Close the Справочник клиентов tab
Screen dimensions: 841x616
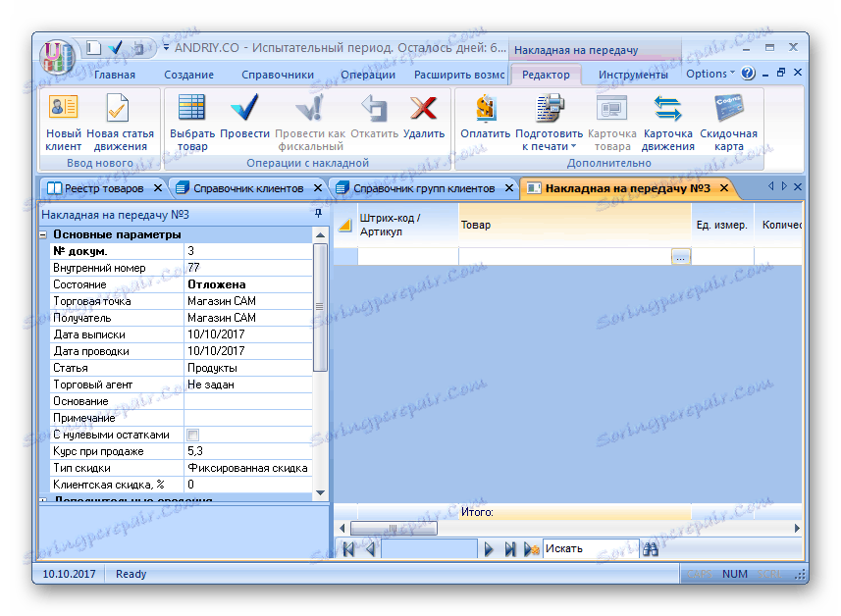coord(318,187)
